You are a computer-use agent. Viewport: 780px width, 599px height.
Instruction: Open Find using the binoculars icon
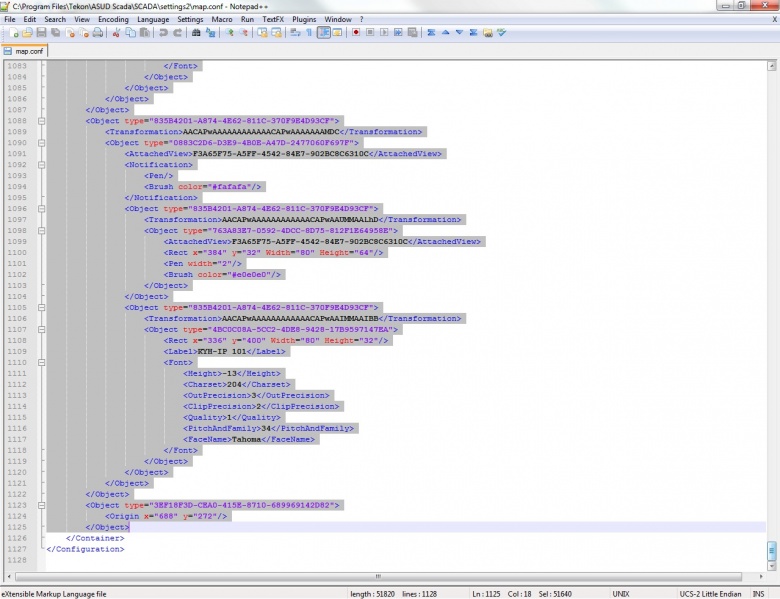click(x=196, y=33)
